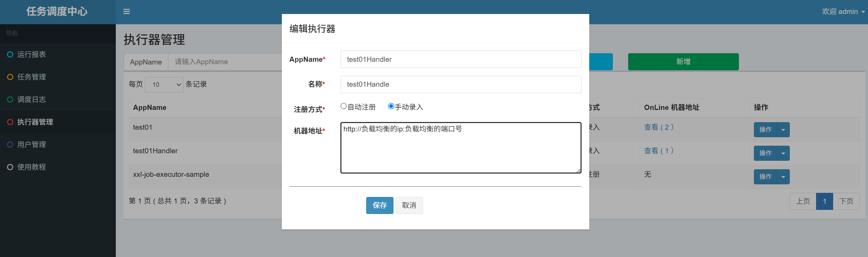Open 调度日志 in the sidebar menu
Image resolution: width=868 pixels, height=257 pixels.
point(31,100)
